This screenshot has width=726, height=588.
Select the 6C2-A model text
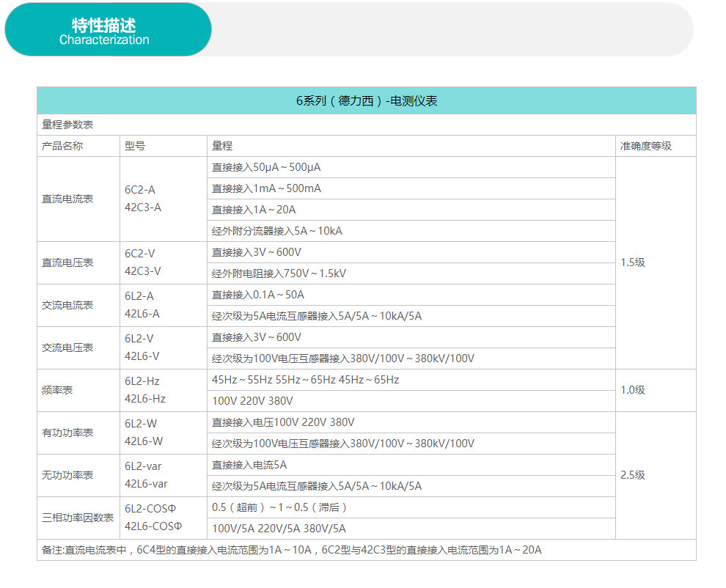pyautogui.click(x=140, y=190)
